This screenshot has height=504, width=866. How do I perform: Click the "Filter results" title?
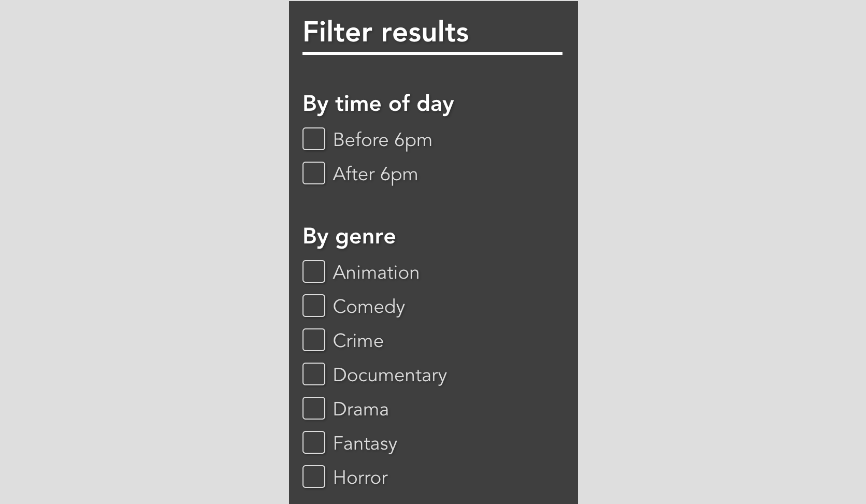click(385, 32)
